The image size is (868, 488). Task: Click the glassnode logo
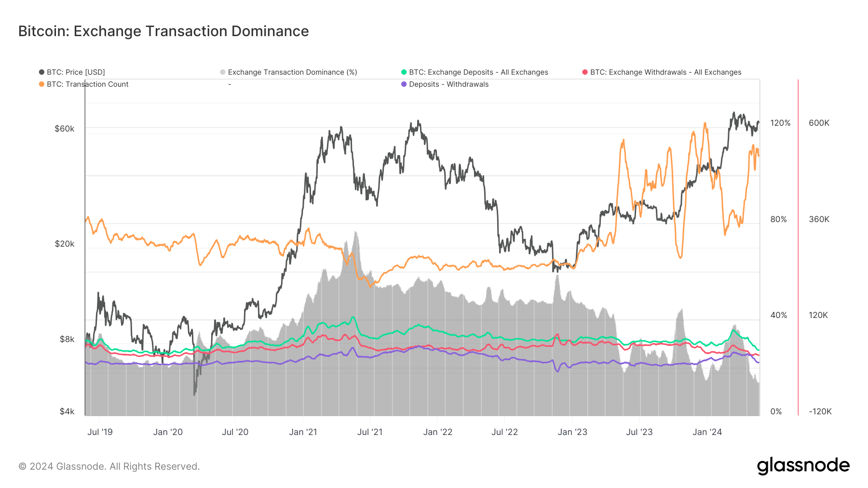803,466
